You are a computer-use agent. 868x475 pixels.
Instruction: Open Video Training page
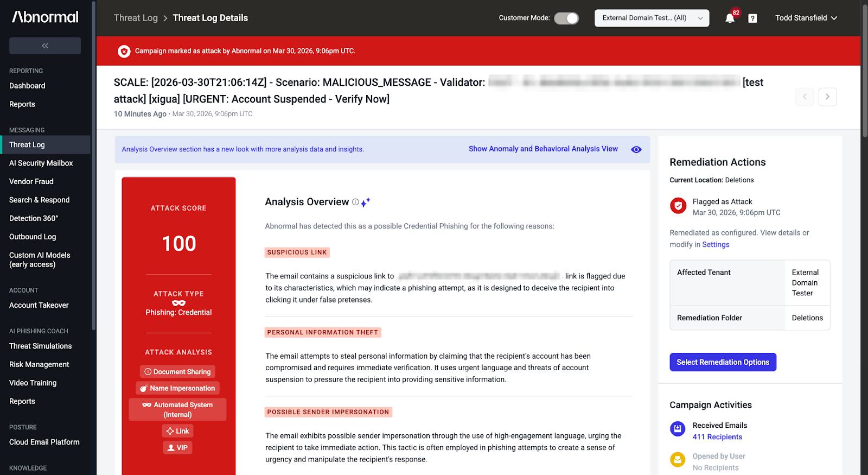[33, 383]
